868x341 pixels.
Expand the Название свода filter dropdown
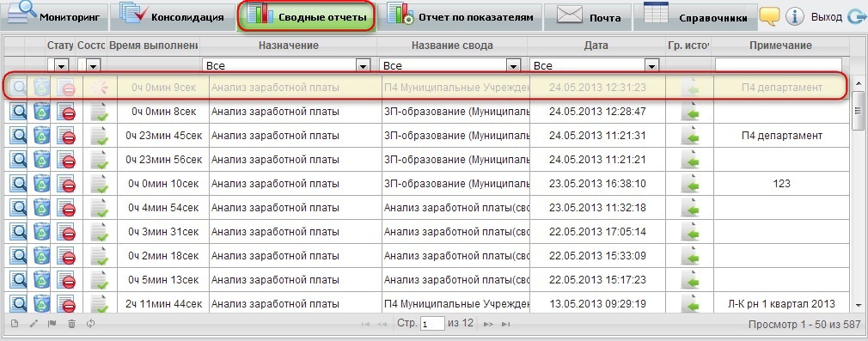[x=513, y=66]
